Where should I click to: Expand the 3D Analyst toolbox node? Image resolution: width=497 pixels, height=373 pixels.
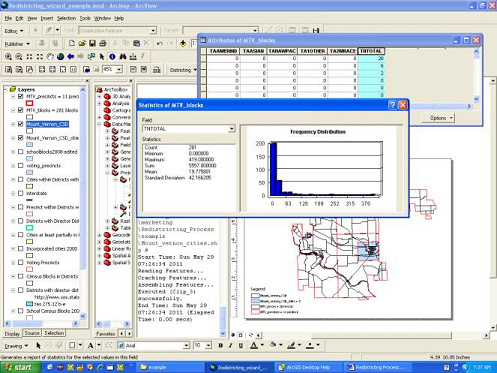99,96
